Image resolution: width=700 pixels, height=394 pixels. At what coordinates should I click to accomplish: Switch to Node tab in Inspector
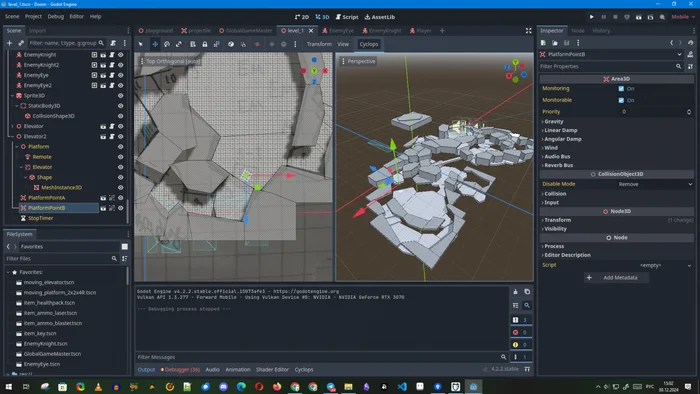[578, 31]
